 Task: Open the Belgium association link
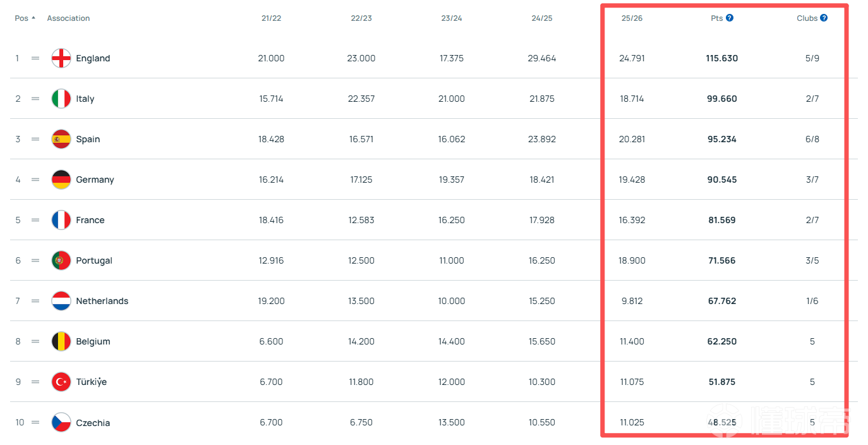click(93, 341)
